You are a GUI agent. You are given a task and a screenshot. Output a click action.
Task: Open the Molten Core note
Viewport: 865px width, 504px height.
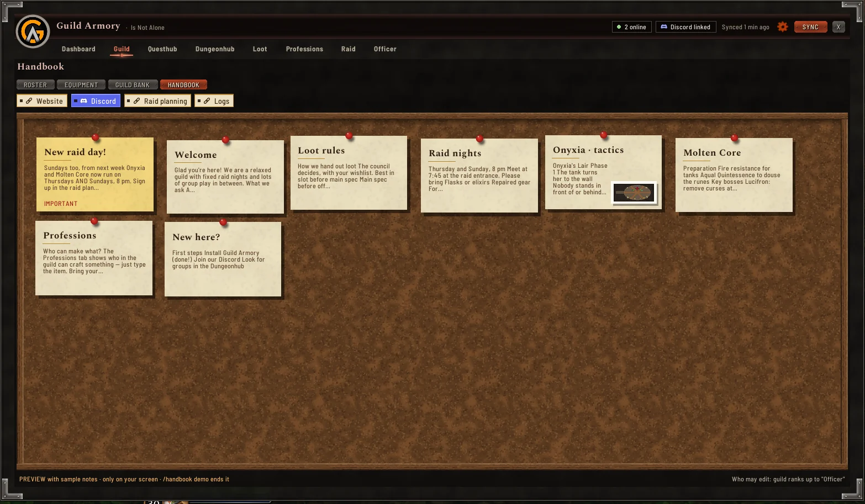734,175
